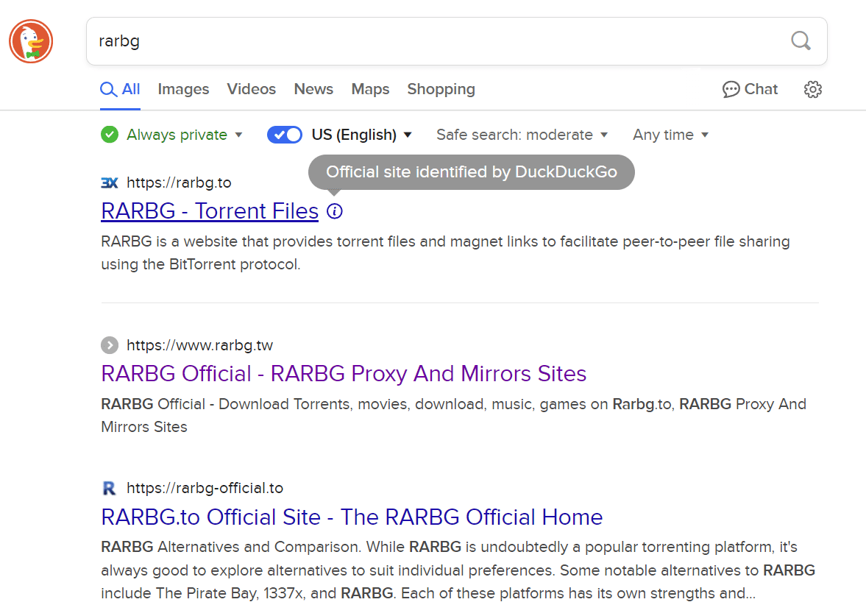Open the RARBG - Torrent Files result
Screen dimensions: 866x616
210,211
